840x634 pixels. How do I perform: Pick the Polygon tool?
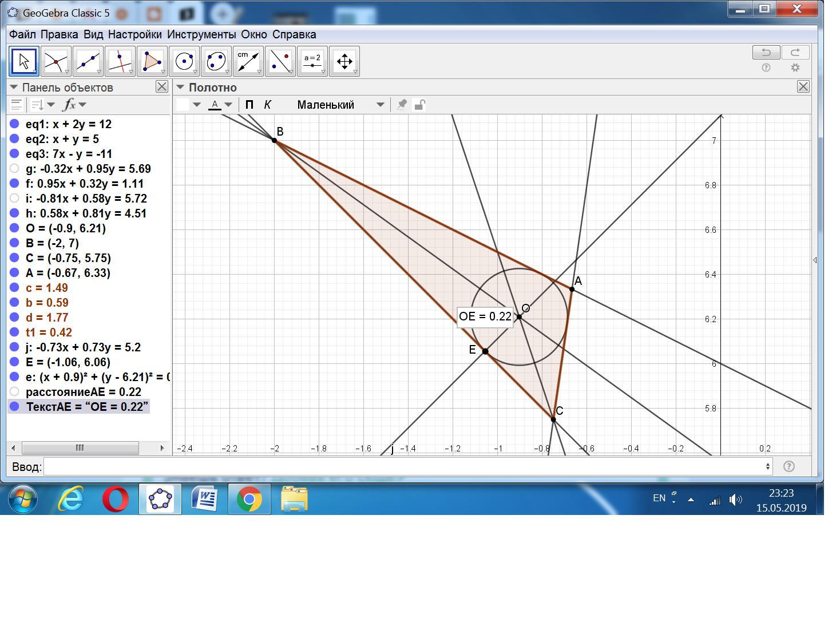(152, 61)
